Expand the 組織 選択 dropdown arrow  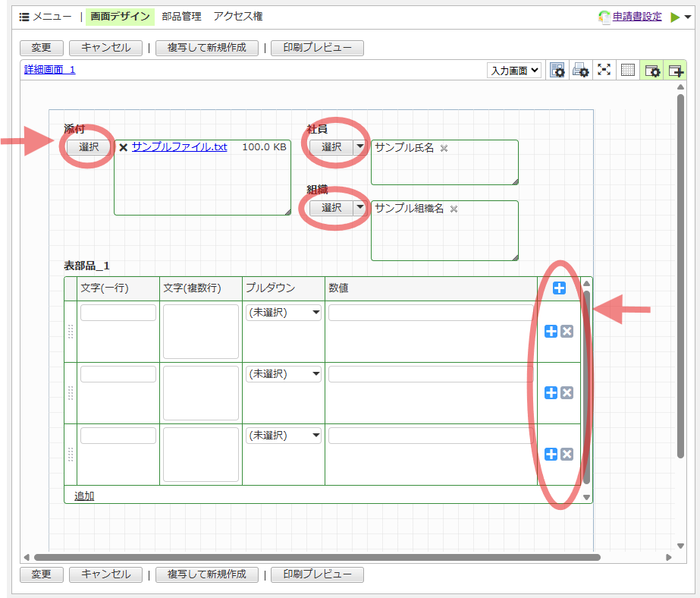pos(360,208)
